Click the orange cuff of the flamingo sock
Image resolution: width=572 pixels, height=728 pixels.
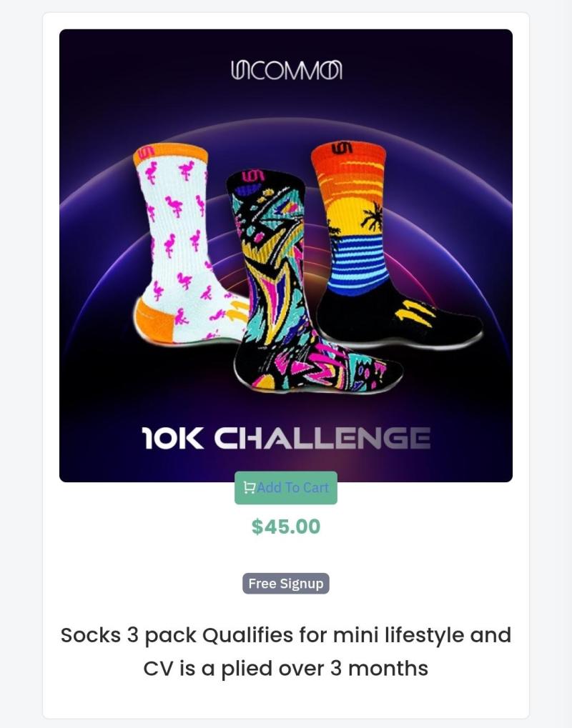tap(170, 154)
